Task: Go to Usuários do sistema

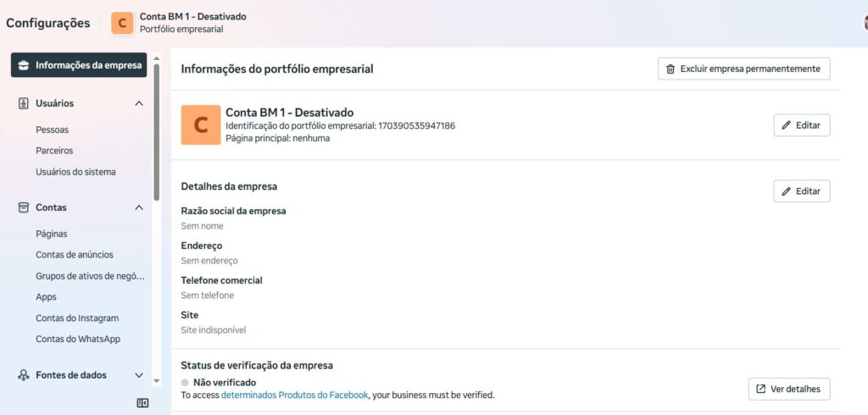Action: click(75, 171)
